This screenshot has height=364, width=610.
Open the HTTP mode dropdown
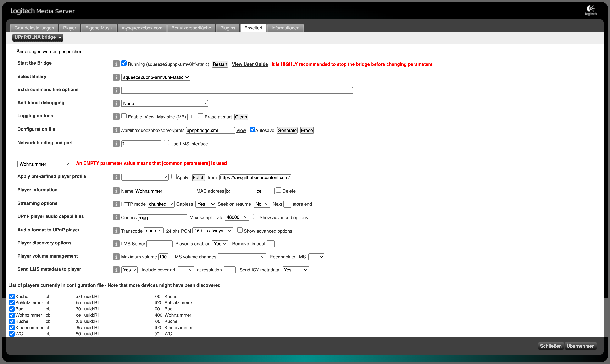coord(161,204)
